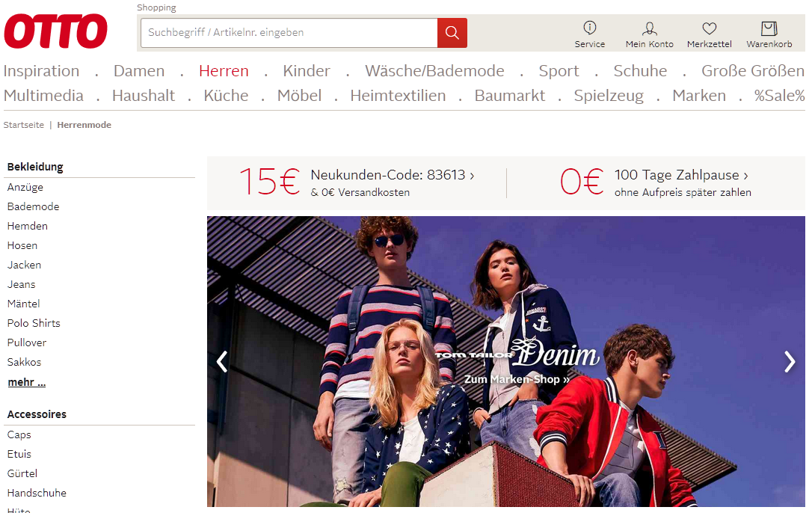The height and width of the screenshot is (513, 812).
Task: Open the Große Größen category
Action: pyautogui.click(x=753, y=70)
